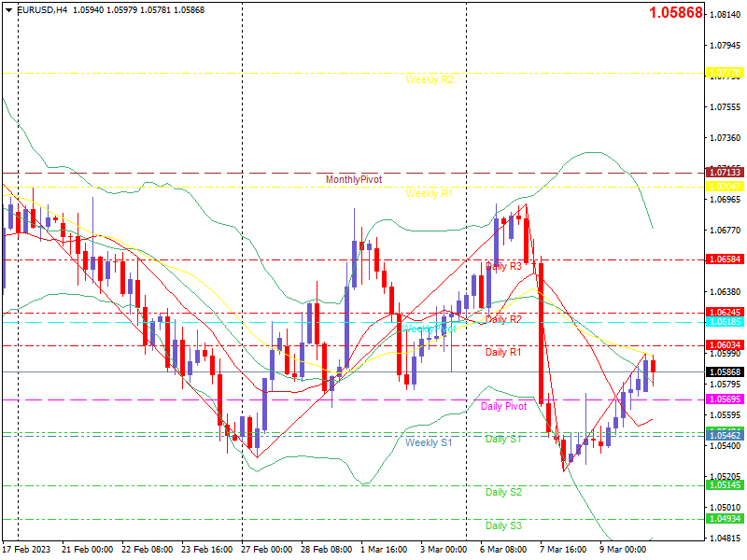
Task: Click the 7 Mar 16:00 time label
Action: pyautogui.click(x=563, y=550)
